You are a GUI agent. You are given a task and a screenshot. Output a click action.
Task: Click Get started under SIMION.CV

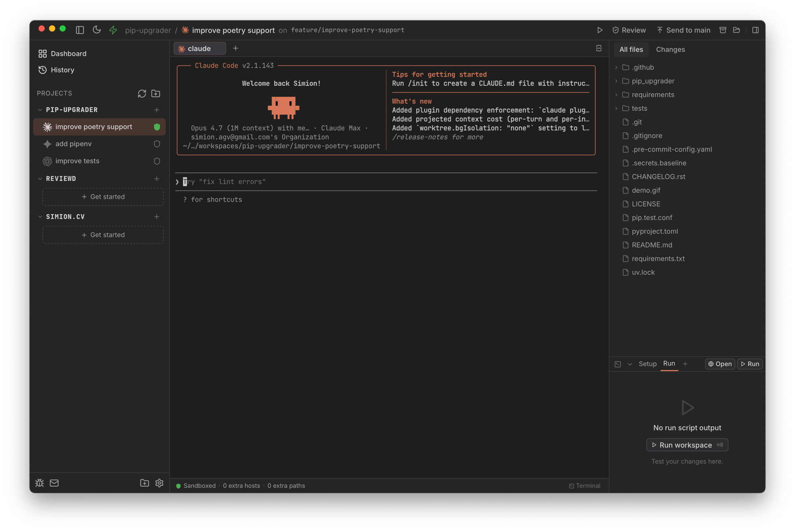pos(103,235)
